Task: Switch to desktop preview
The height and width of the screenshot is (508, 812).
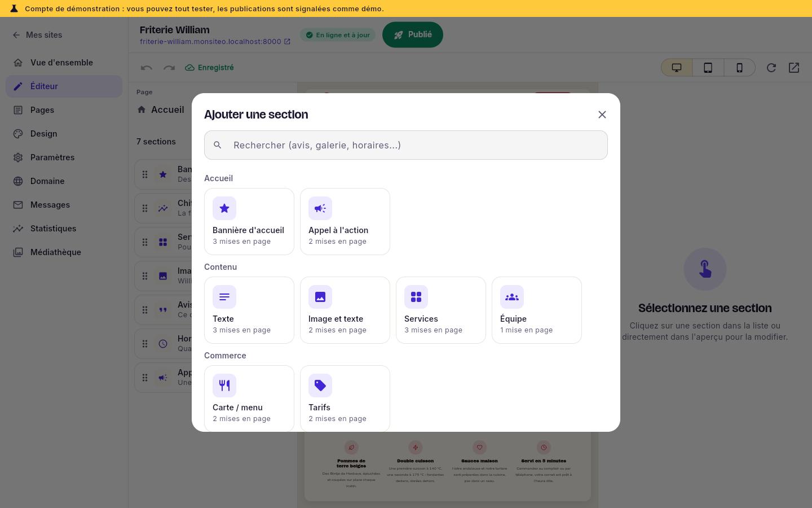Action: tap(677, 68)
